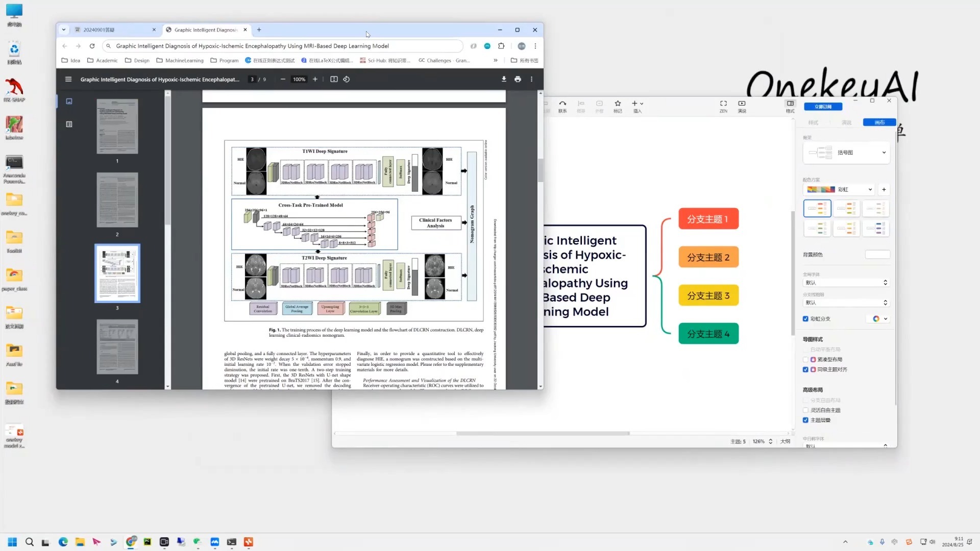Viewport: 980px width, 551px height.
Task: Rotate the PDF page counterclockwise
Action: click(x=346, y=79)
